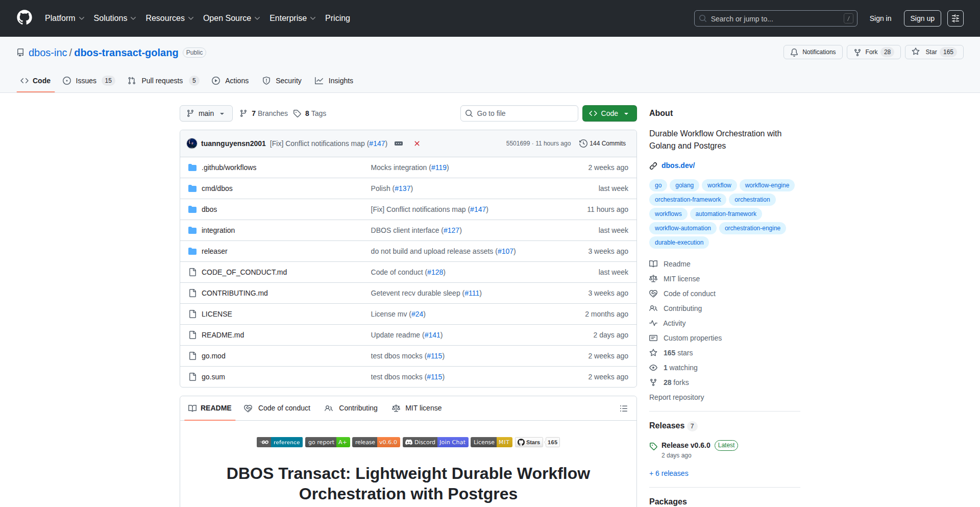Open the cmd/dbos folder

pyautogui.click(x=217, y=188)
